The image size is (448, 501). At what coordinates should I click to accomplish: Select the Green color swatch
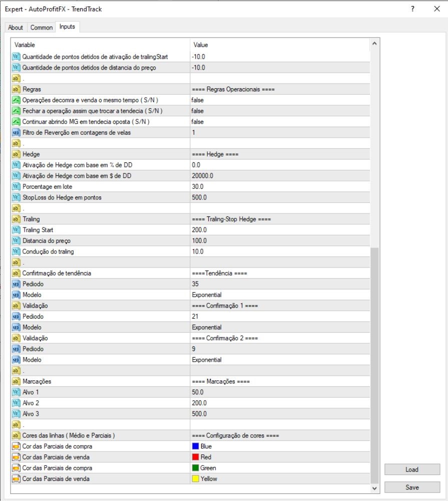click(x=195, y=468)
